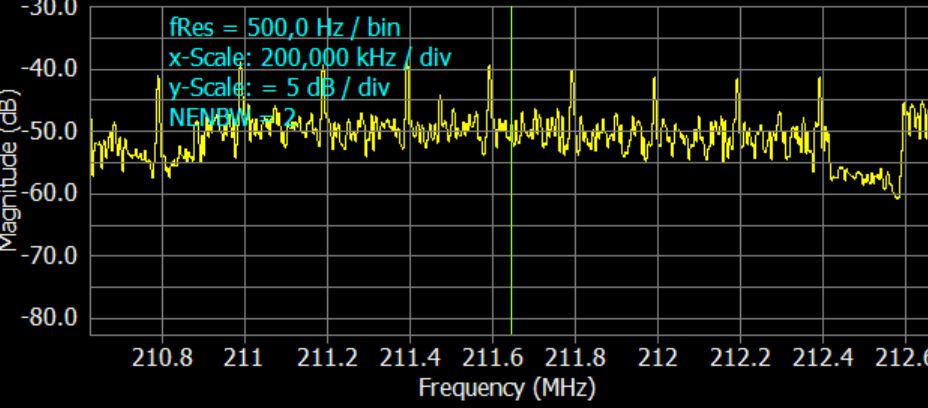Viewport: 928px width, 408px height.
Task: Click the green vertical frequency marker line
Action: tap(511, 250)
